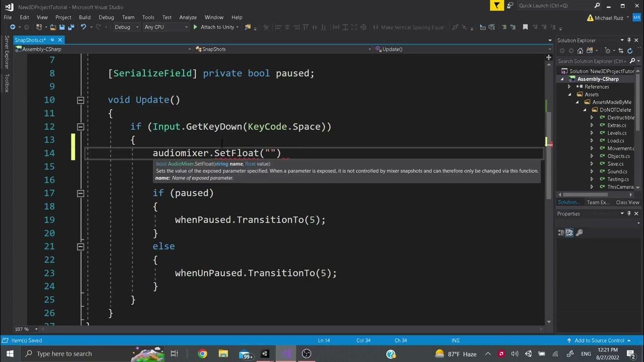Click the bookmark icon in the toolbar
The width and height of the screenshot is (644, 362).
pos(525,27)
